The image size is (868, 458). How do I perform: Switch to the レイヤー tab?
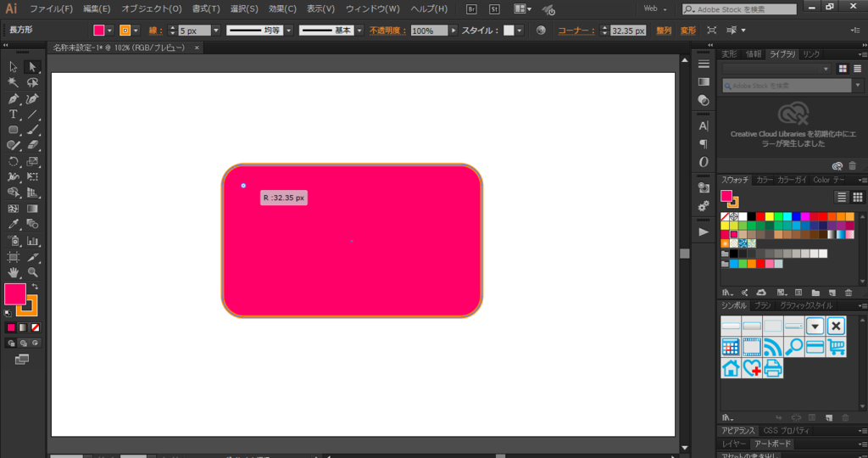[x=734, y=444]
